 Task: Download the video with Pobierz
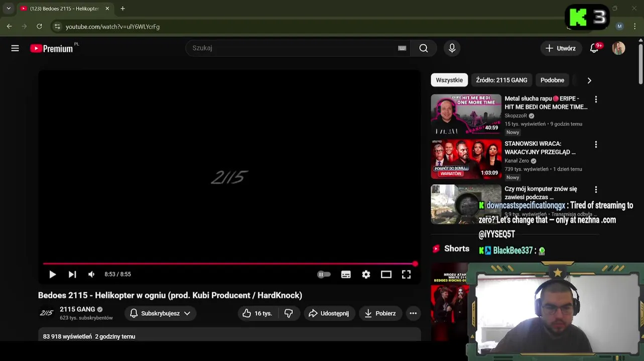(380, 313)
